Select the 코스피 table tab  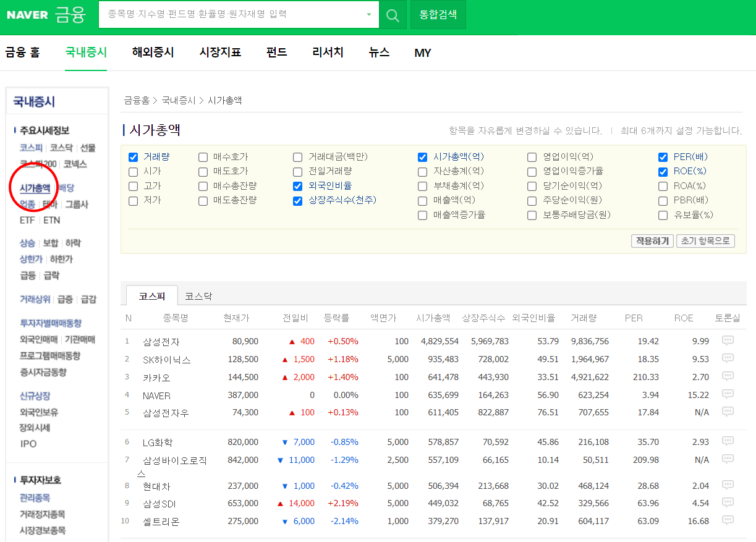pos(151,296)
